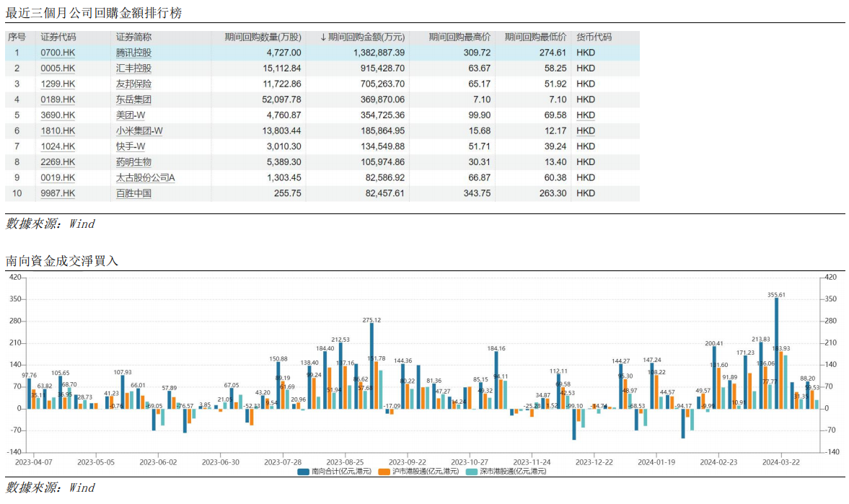
Task: Open stock code link 0019.HK
Action: [x=58, y=178]
